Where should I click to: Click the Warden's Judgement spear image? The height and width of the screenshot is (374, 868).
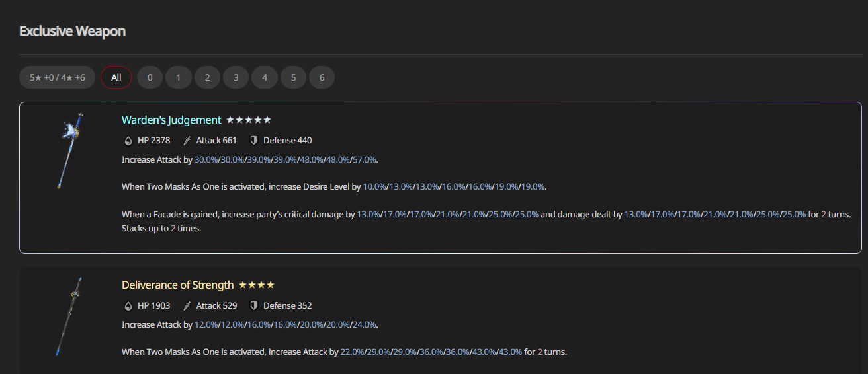pos(70,151)
